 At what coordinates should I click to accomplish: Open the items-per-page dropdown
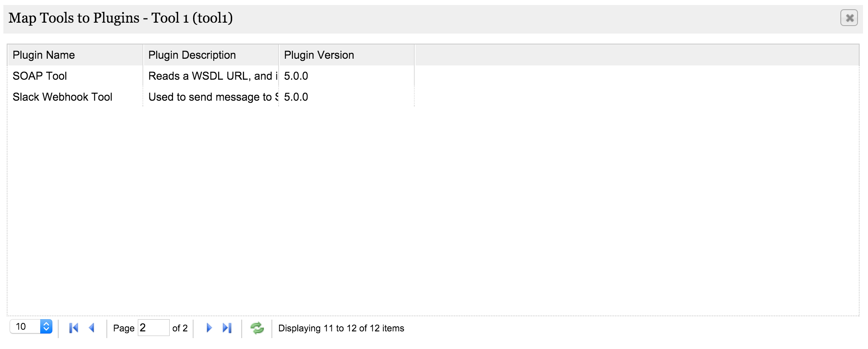click(x=46, y=327)
